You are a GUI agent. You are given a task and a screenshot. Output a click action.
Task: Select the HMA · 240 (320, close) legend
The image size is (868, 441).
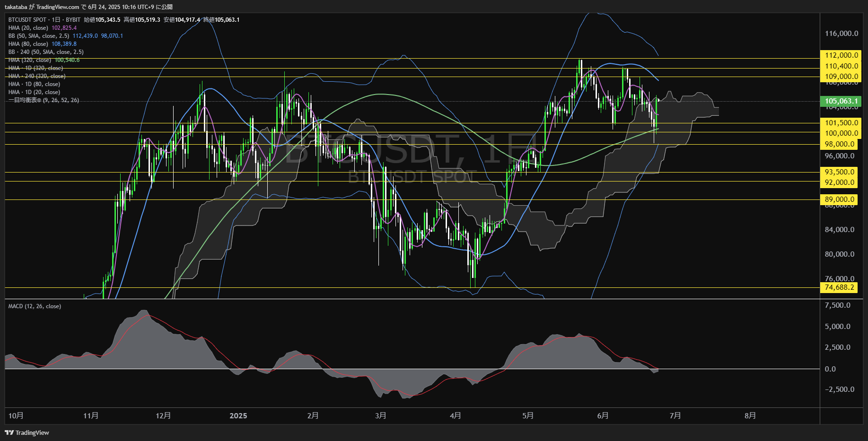point(37,76)
